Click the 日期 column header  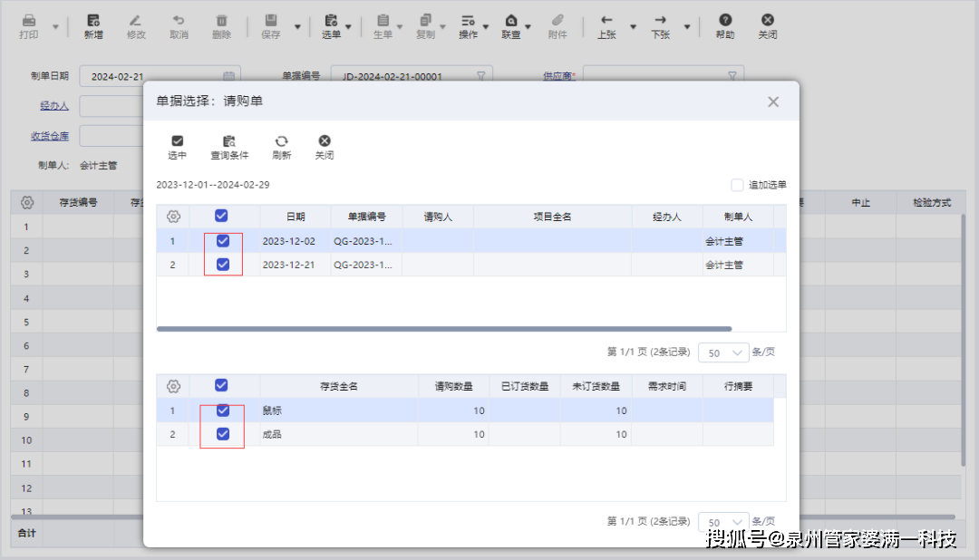[296, 217]
